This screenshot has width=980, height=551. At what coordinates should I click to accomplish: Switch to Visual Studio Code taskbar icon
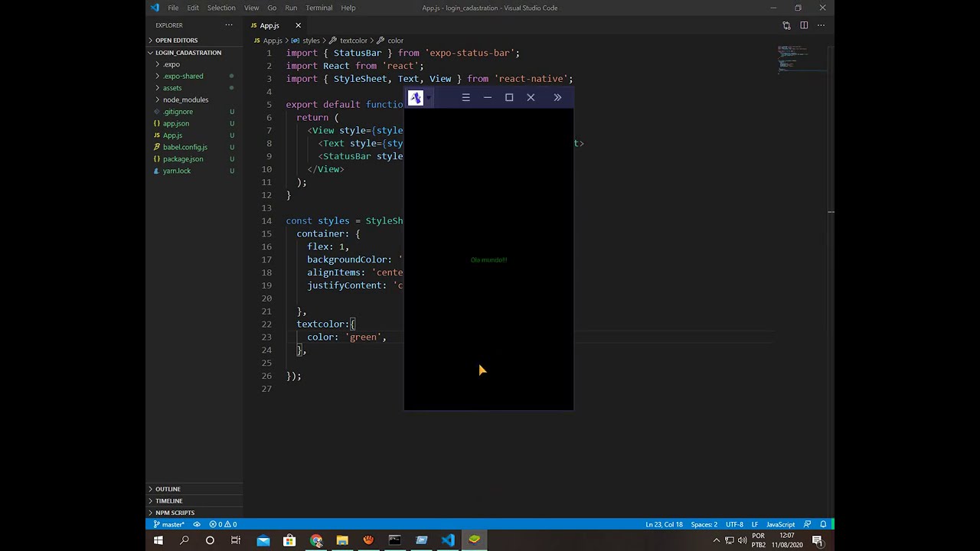(448, 540)
